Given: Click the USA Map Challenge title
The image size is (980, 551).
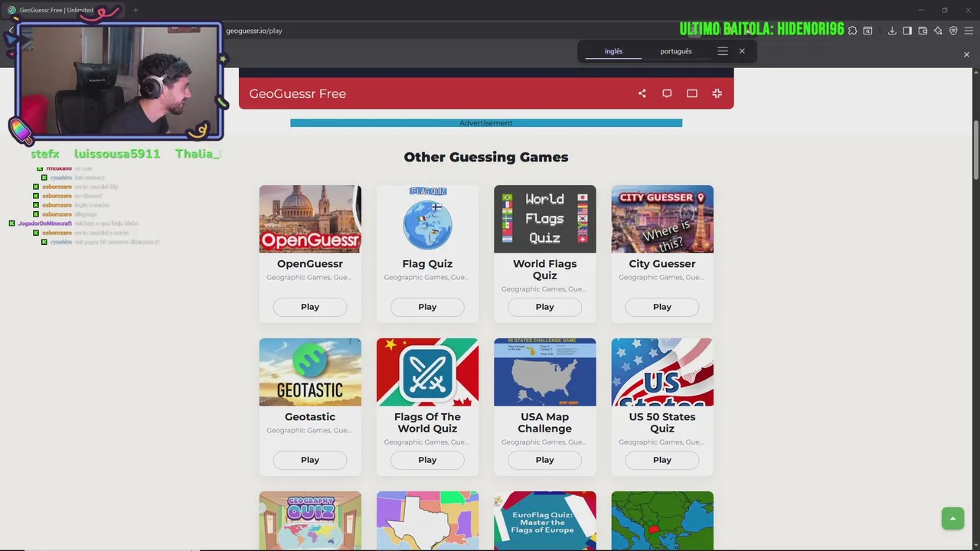Looking at the screenshot, I should [x=545, y=422].
